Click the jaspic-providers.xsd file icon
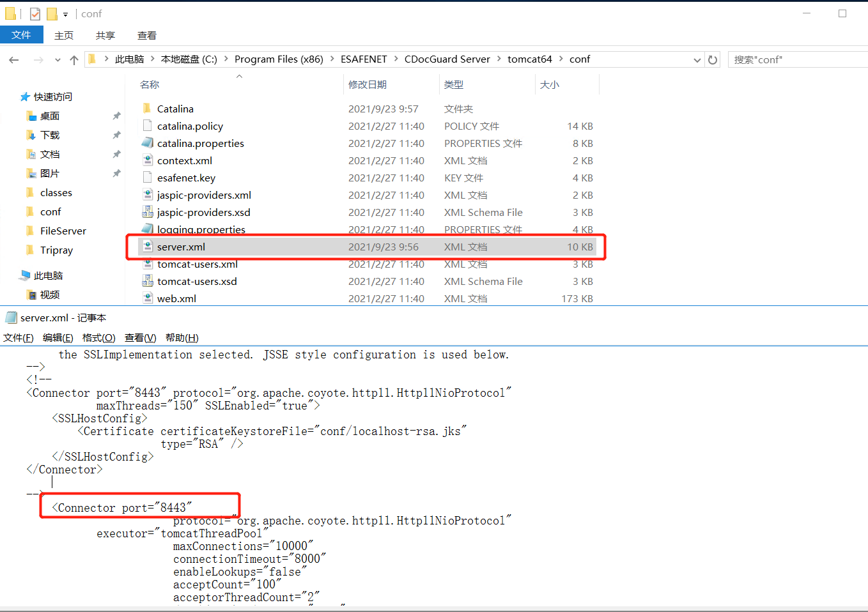 pos(148,212)
